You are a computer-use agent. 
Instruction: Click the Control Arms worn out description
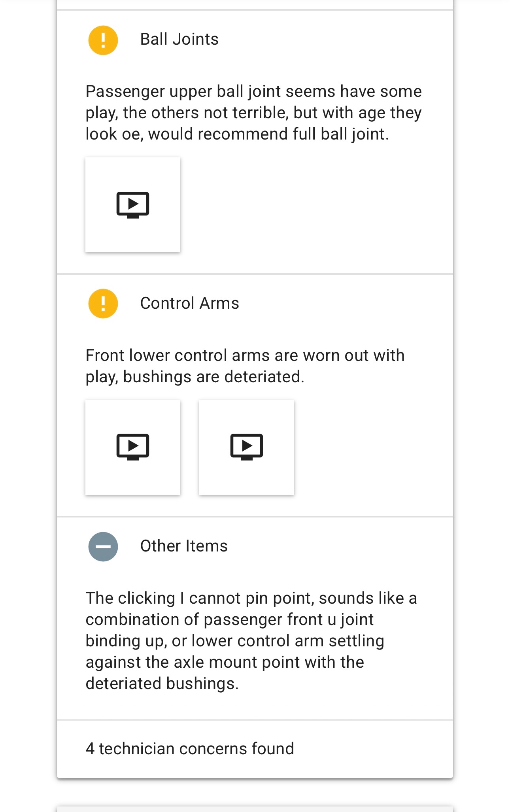(x=245, y=366)
